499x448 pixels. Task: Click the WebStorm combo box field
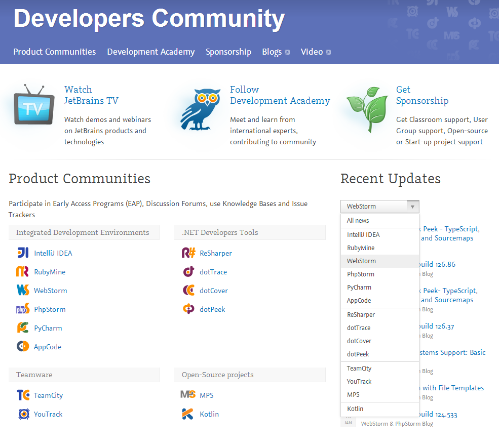pyautogui.click(x=379, y=207)
